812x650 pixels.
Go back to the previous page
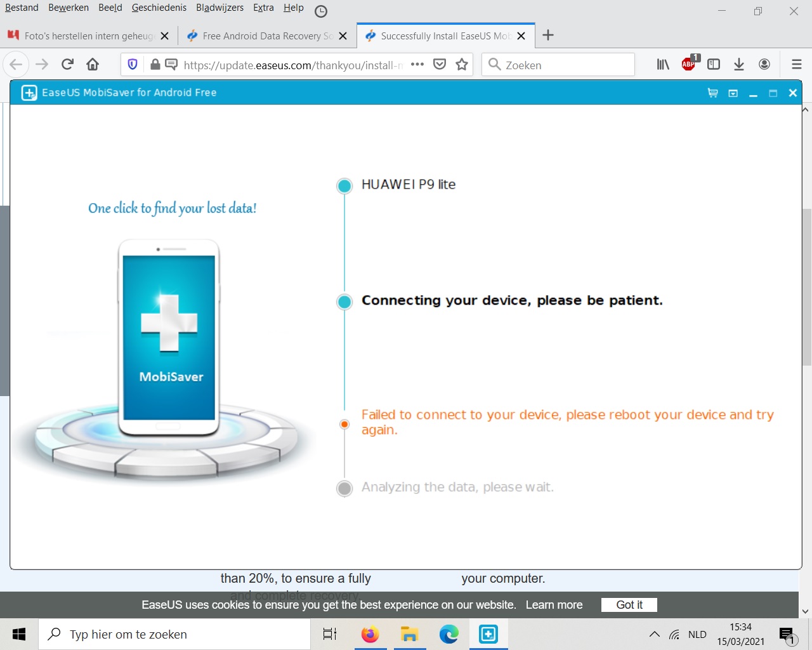tap(16, 64)
